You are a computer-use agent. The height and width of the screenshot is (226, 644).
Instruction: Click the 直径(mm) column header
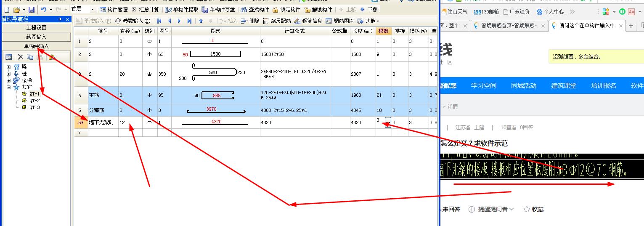(130, 31)
